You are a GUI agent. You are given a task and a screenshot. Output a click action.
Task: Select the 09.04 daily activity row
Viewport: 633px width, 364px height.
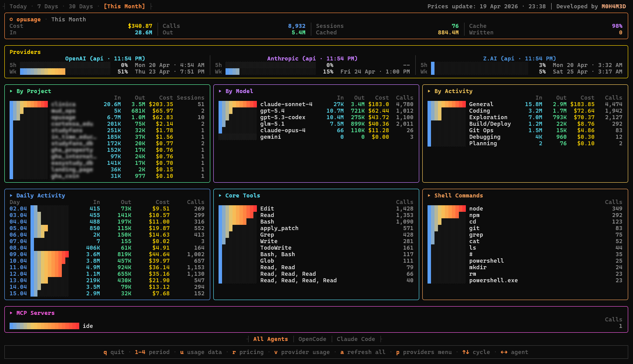107,254
